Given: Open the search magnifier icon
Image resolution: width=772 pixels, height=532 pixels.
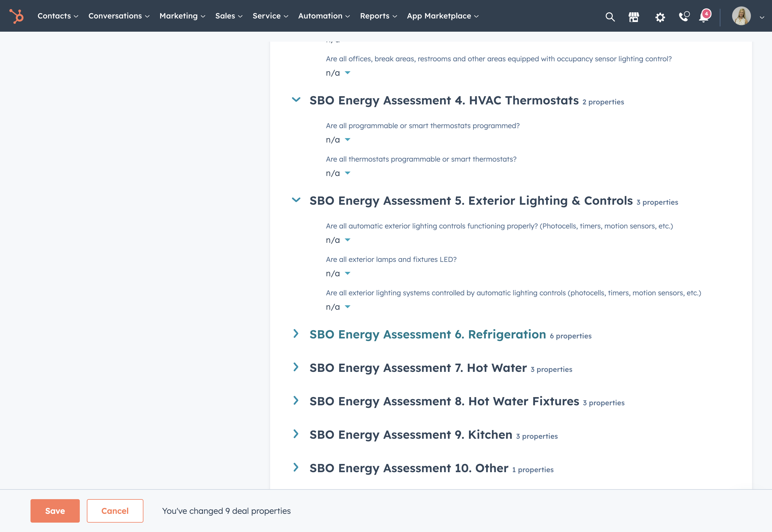Looking at the screenshot, I should click(x=610, y=16).
